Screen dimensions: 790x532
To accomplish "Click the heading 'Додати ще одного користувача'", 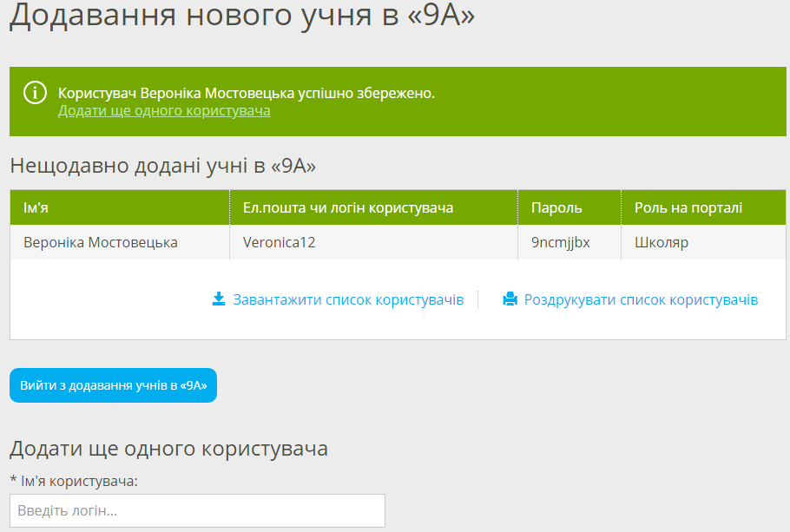I will click(x=168, y=449).
